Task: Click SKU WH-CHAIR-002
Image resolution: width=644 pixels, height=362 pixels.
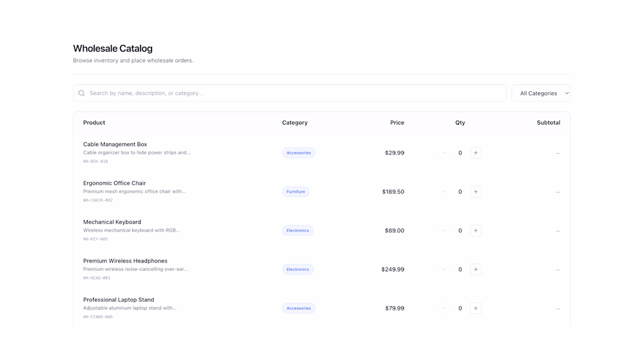Action: pos(98,200)
